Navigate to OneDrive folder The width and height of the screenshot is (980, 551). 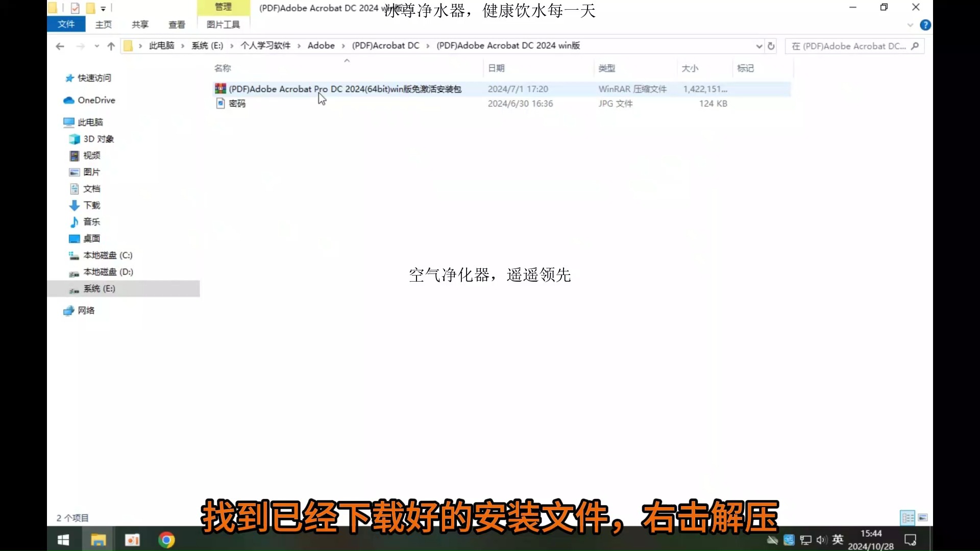click(x=96, y=99)
